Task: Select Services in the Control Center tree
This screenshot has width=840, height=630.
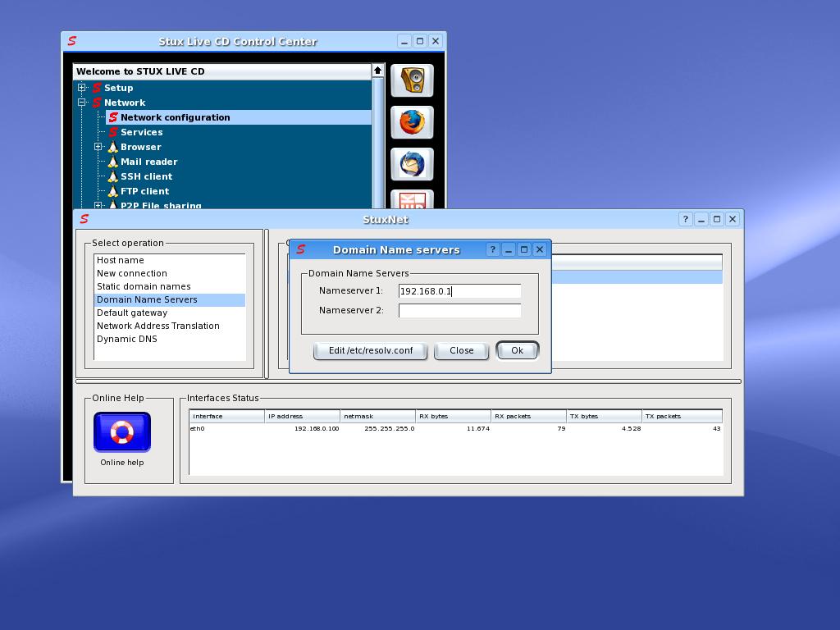Action: click(141, 132)
